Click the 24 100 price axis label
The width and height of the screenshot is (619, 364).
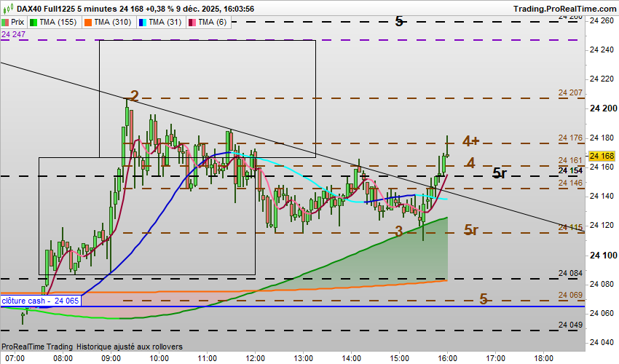tap(603, 256)
